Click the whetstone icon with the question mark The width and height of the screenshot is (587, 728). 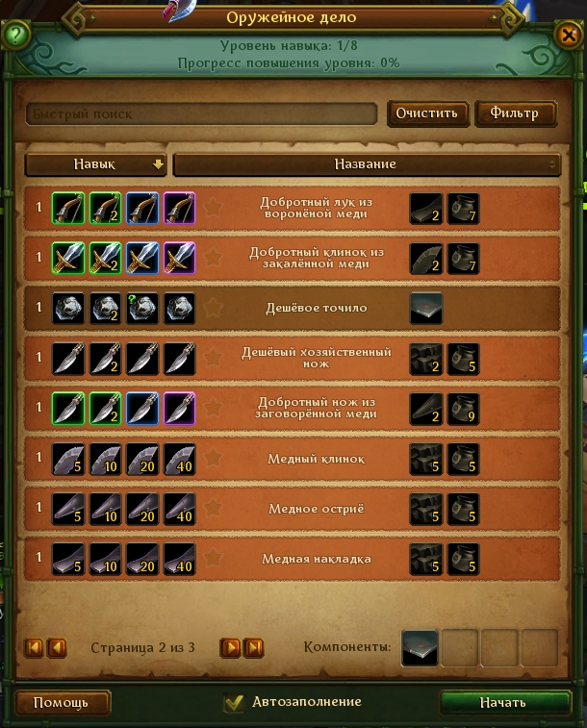pos(142,308)
